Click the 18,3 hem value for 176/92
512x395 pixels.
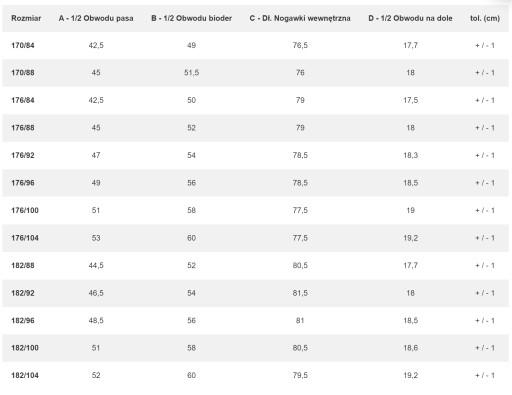(x=410, y=155)
